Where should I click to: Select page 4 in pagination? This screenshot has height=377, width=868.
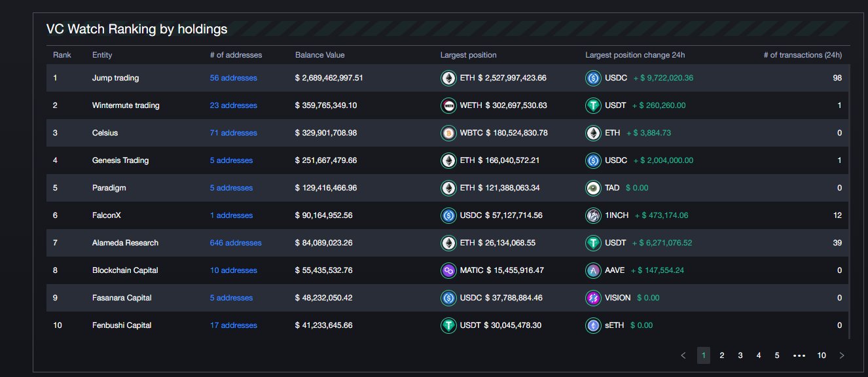click(x=759, y=355)
